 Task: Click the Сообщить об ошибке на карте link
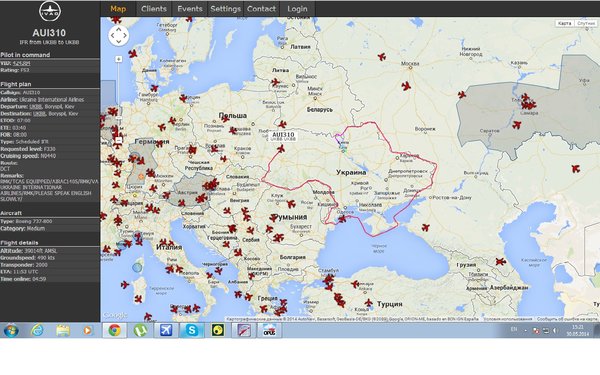pos(567,319)
